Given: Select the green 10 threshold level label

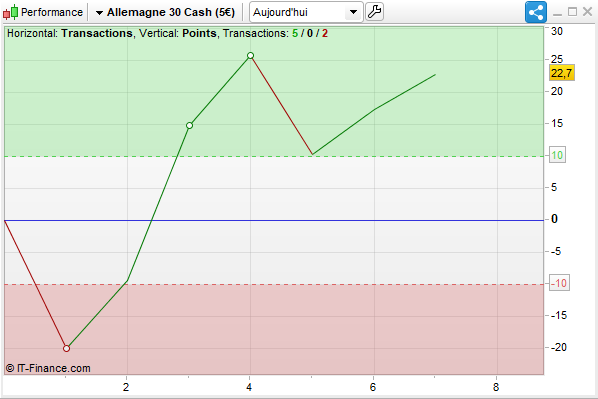Looking at the screenshot, I should [x=557, y=155].
